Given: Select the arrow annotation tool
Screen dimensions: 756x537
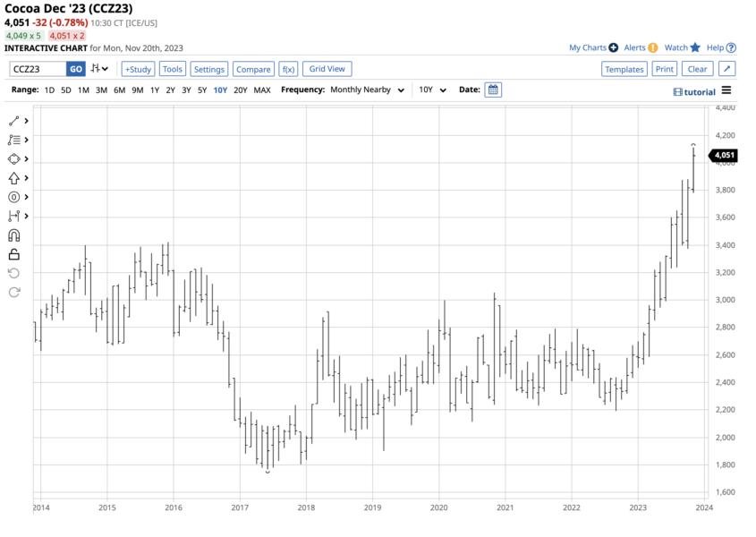Looking at the screenshot, I should pos(13,178).
